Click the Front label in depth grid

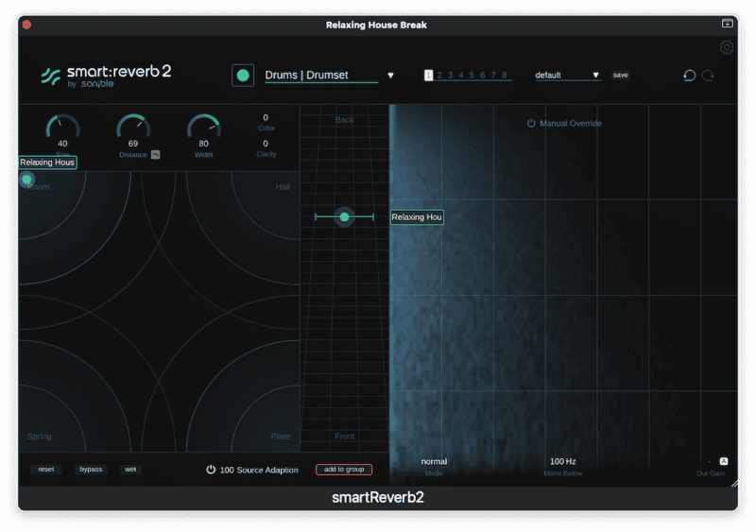coord(344,437)
